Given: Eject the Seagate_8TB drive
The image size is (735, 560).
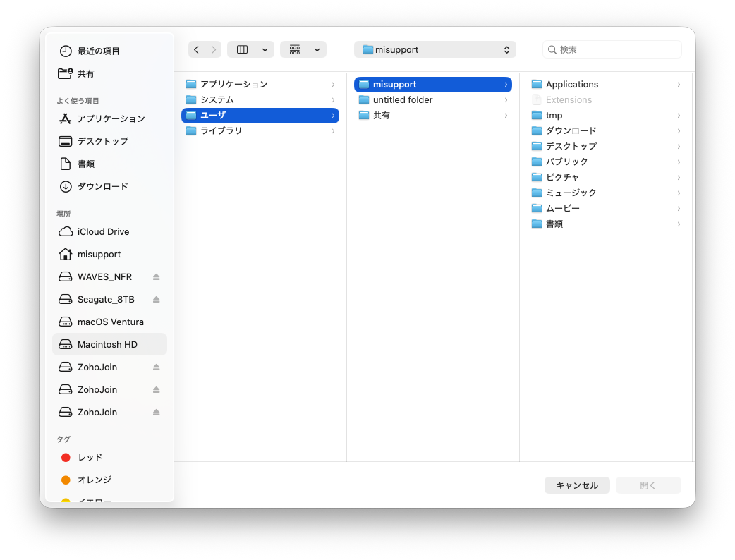Looking at the screenshot, I should (x=157, y=299).
